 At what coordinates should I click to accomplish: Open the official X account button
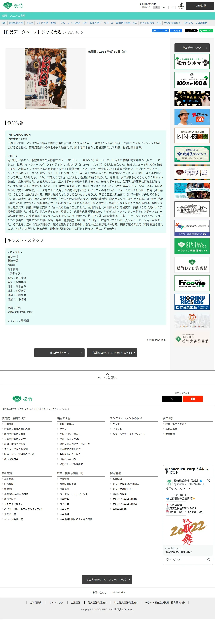pyautogui.click(x=171, y=399)
